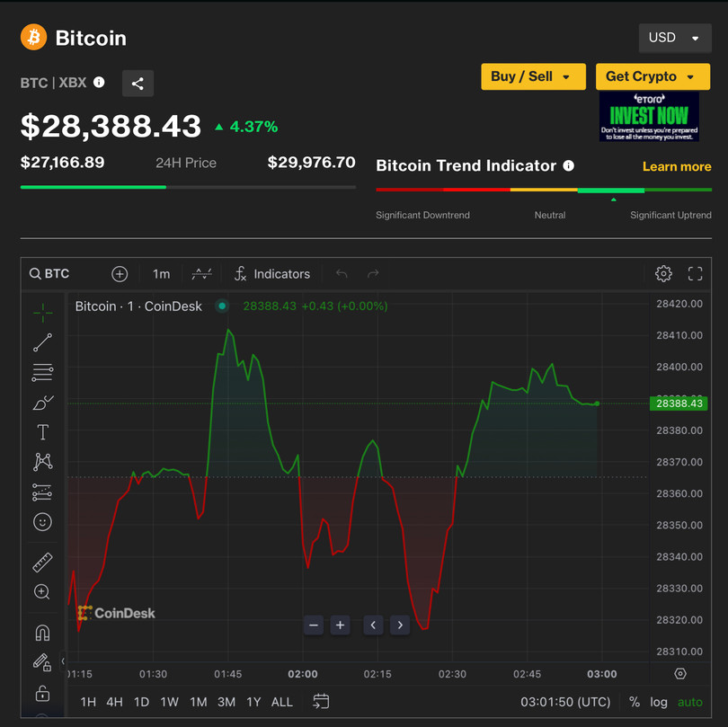Click the share icon beside BTC | XBX
Screen dimensions: 728x727
(138, 84)
